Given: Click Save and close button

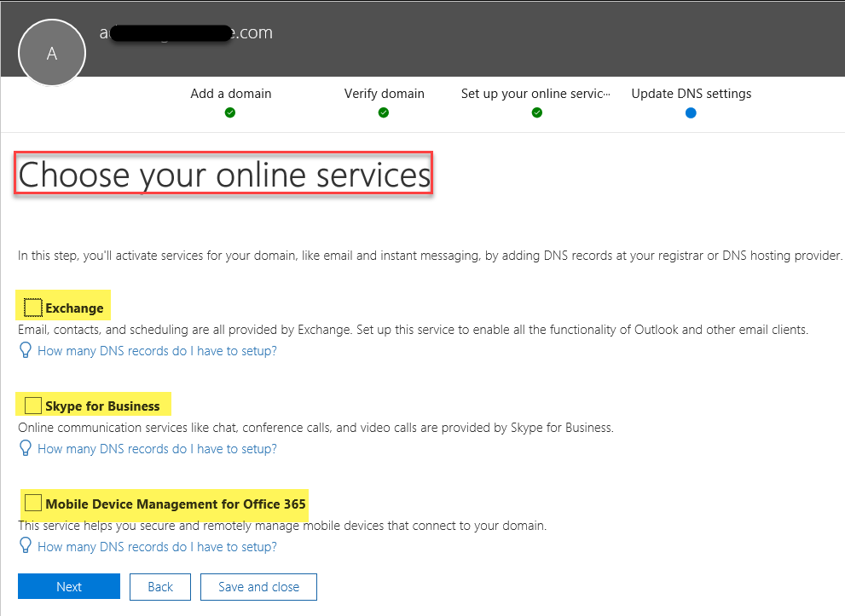Looking at the screenshot, I should click(x=258, y=586).
